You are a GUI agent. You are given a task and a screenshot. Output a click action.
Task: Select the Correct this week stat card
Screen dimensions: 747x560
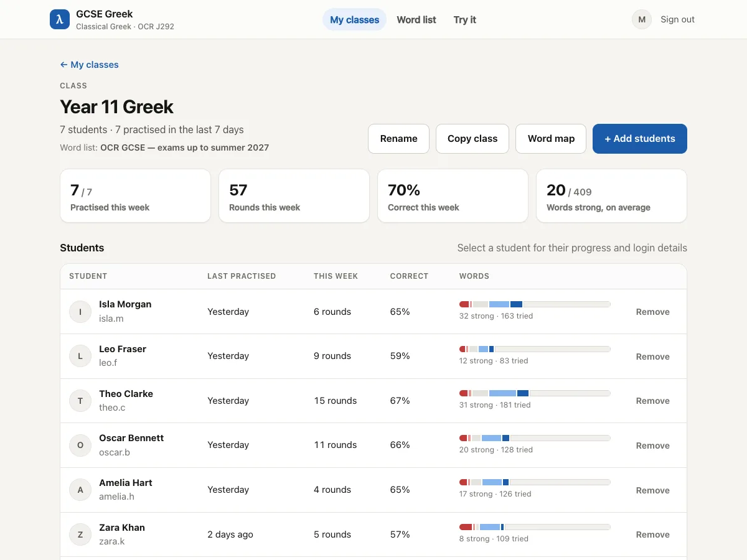pyautogui.click(x=453, y=196)
